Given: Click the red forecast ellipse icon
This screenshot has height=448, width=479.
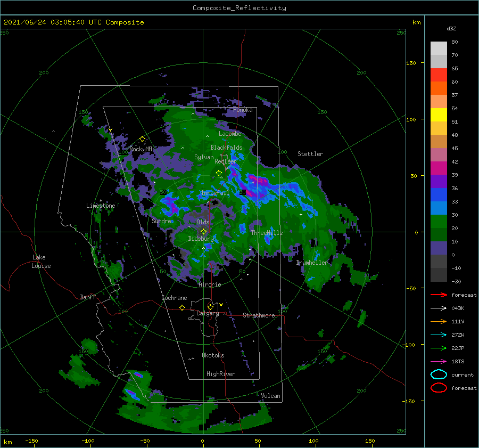Looking at the screenshot, I should pos(439,388).
